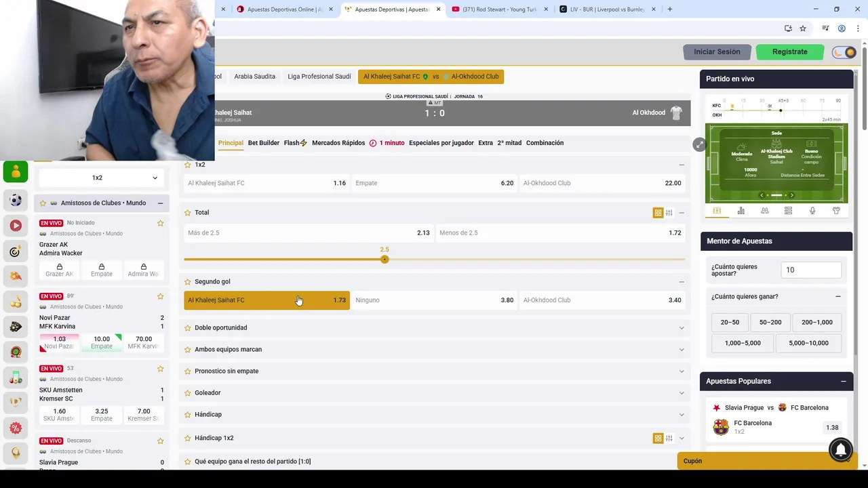868x488 pixels.
Task: Switch Total market to slider settings view
Action: (669, 213)
